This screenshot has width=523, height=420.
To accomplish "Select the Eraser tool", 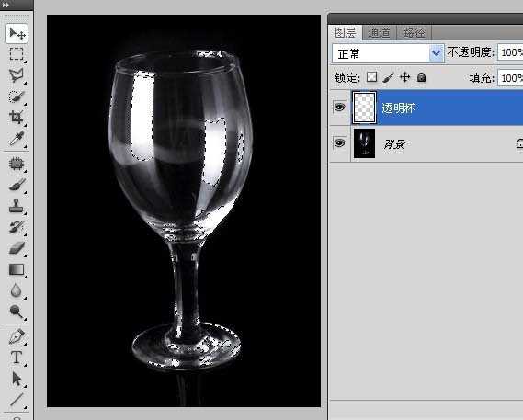I will coord(17,248).
